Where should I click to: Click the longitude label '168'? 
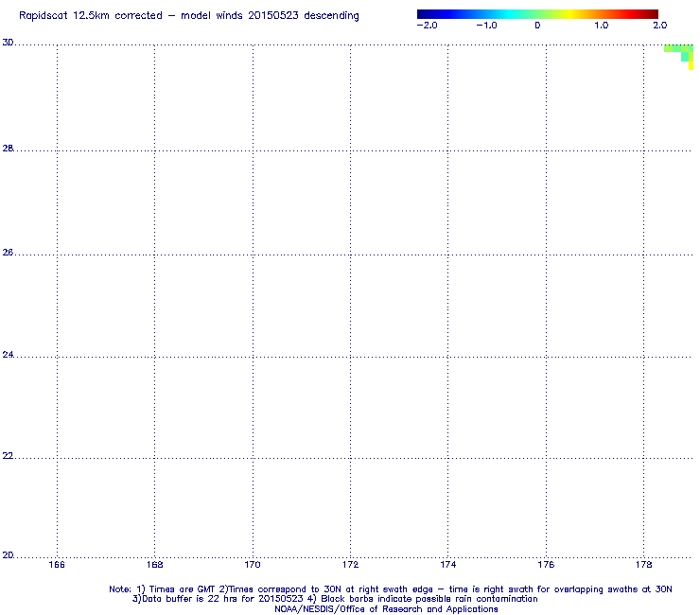coord(154,565)
